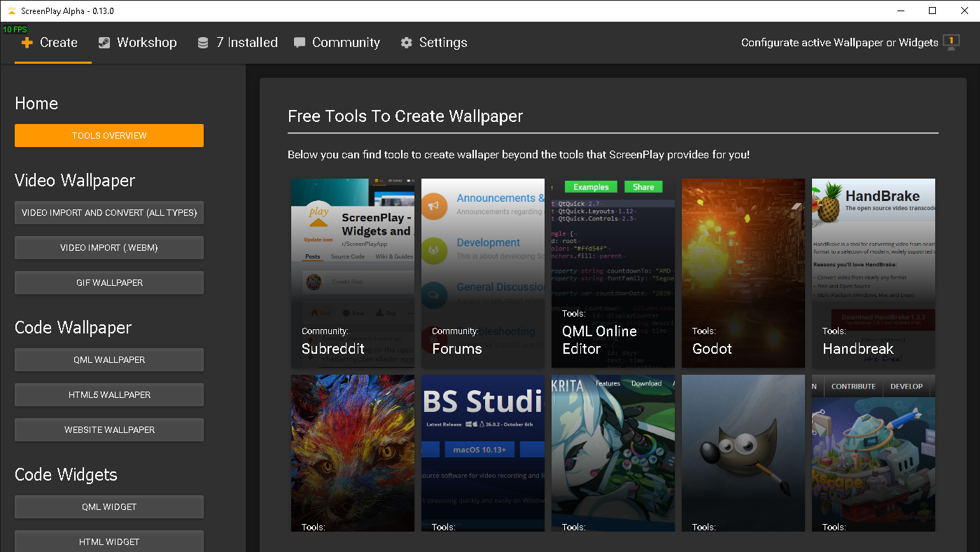Open the Subreddit community card
Screen dimensions: 980x552
(353, 273)
